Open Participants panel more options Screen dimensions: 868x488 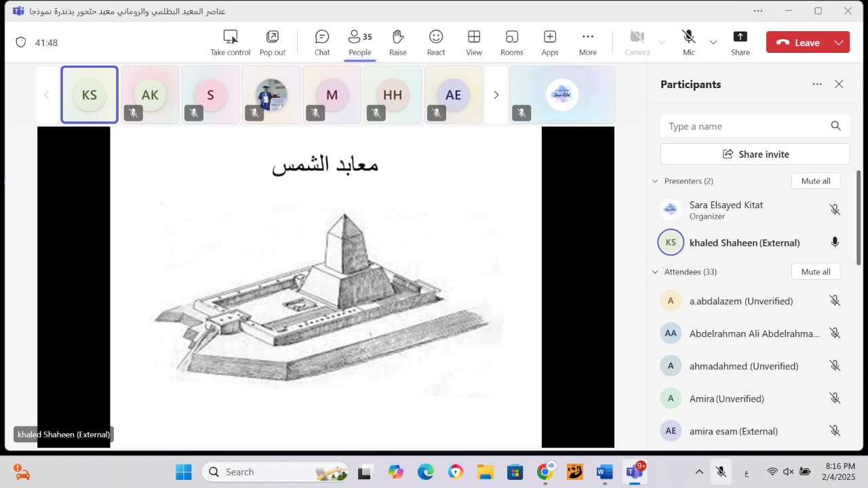817,84
